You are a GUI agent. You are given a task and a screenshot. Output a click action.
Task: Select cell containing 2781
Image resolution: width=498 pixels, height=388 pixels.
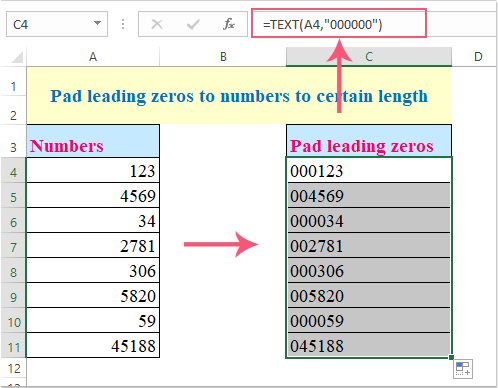[93, 245]
